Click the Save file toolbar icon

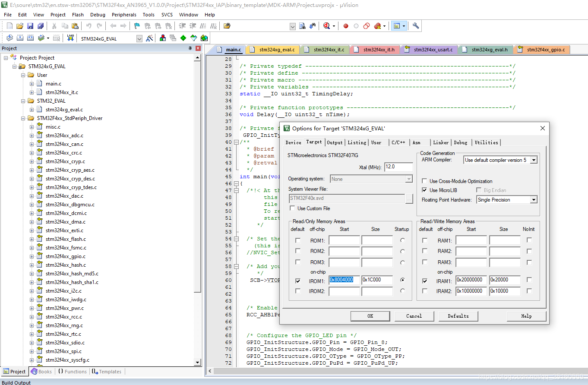[x=30, y=26]
